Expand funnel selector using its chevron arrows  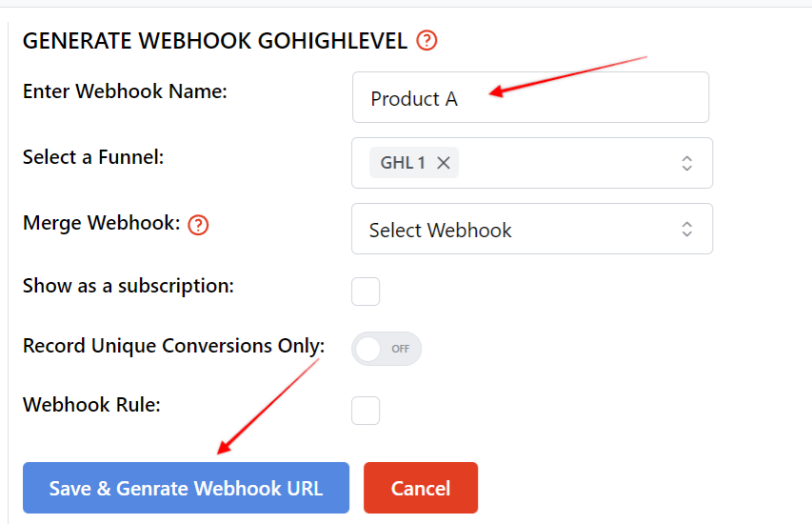(x=686, y=163)
